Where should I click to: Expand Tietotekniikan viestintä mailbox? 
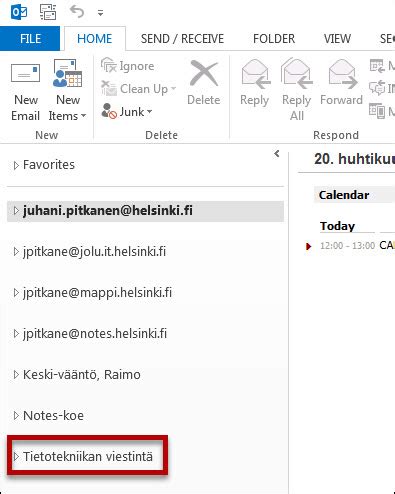16,457
